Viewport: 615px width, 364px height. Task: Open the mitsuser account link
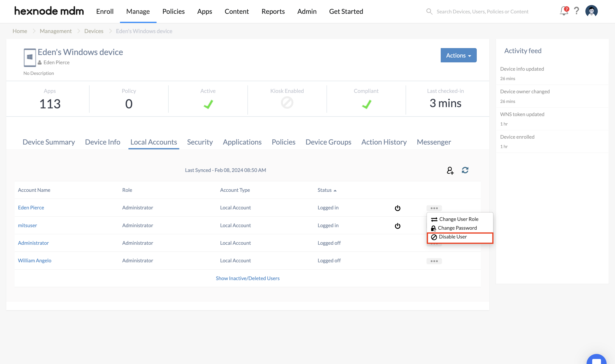pos(27,225)
